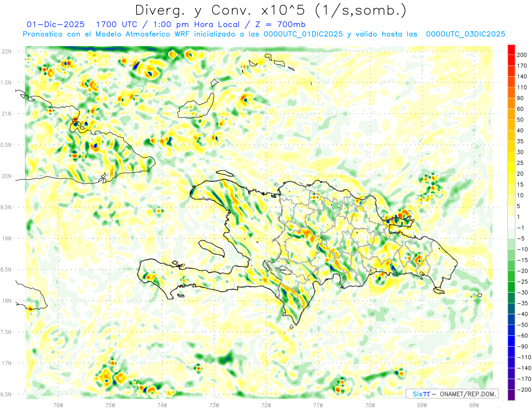The width and height of the screenshot is (532, 411).
Task: Click the colorbar value '-60'
Action: [523, 336]
